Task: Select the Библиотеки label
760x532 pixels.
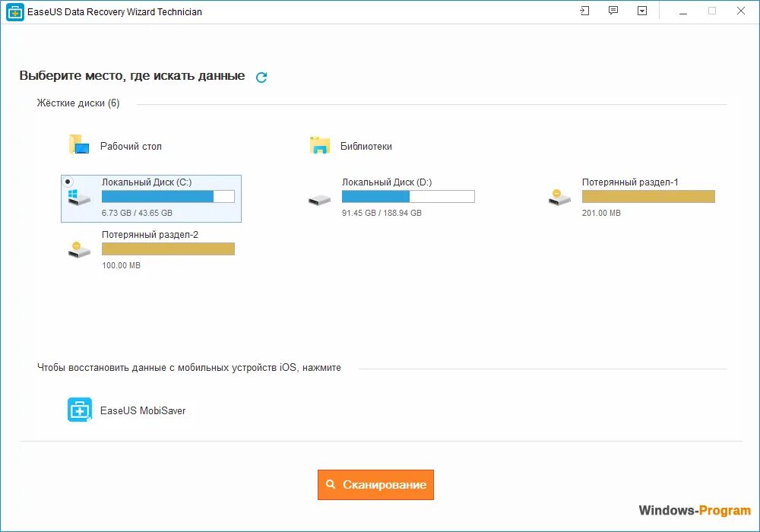Action: point(366,147)
